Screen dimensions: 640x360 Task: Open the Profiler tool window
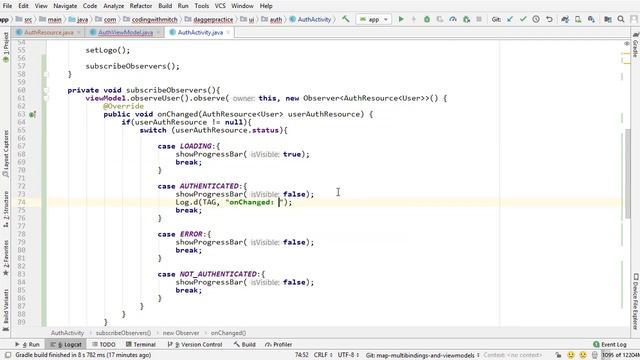pos(278,344)
